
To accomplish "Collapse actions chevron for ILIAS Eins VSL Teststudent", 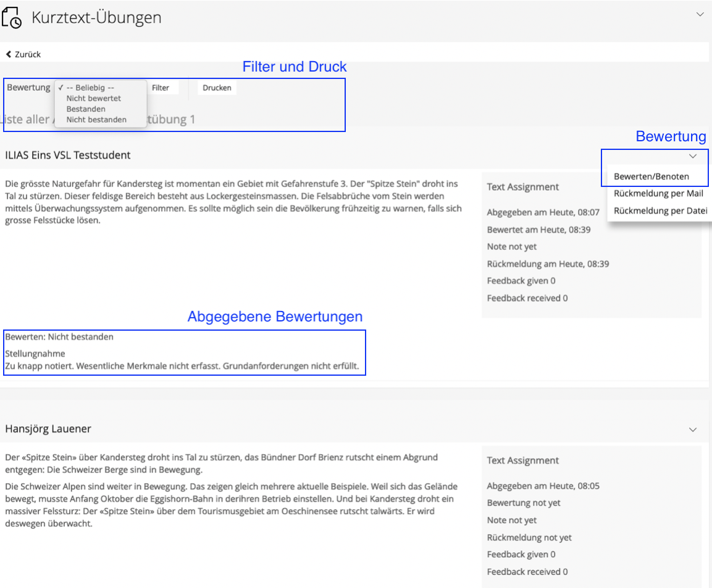I will 693,156.
